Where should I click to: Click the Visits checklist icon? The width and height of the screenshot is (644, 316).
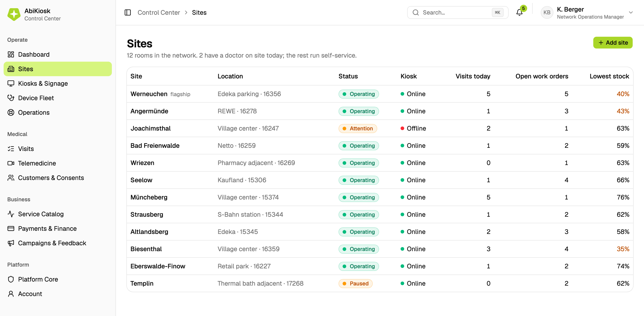click(x=11, y=149)
